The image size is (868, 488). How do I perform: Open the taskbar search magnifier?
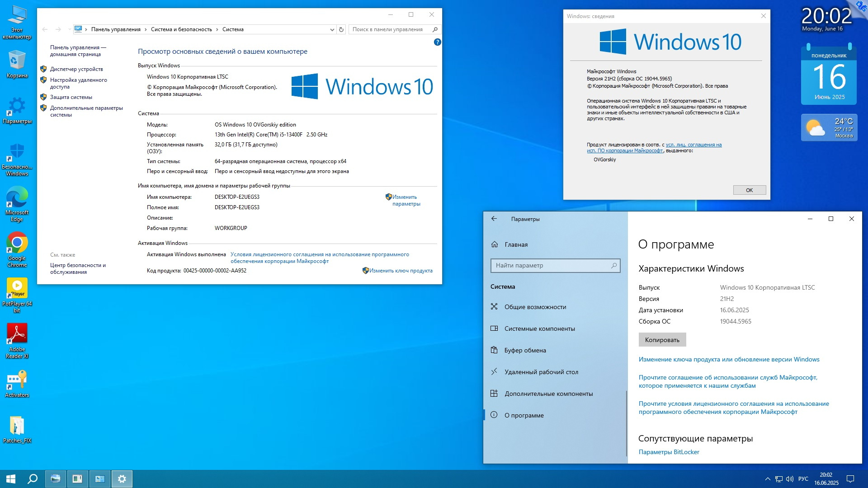click(33, 479)
